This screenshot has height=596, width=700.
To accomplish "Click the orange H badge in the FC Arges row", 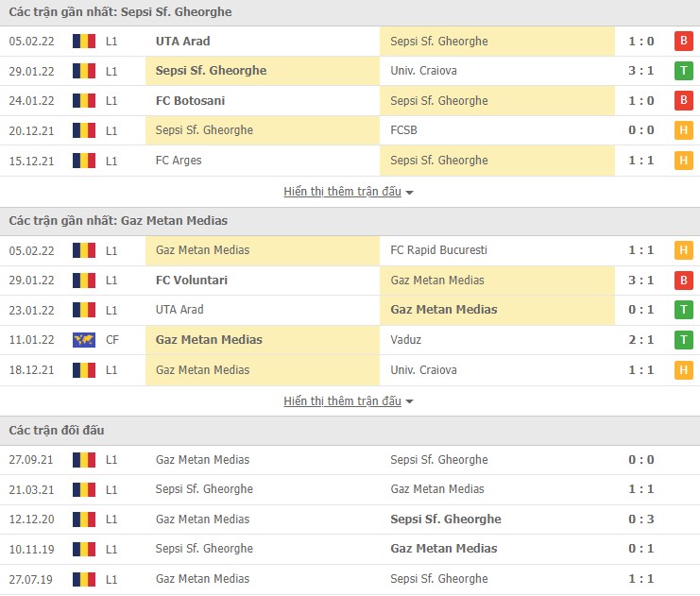I will point(683,161).
